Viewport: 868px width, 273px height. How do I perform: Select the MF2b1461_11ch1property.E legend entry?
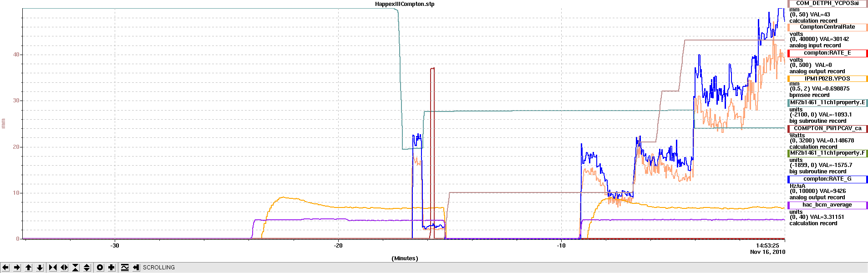click(827, 103)
